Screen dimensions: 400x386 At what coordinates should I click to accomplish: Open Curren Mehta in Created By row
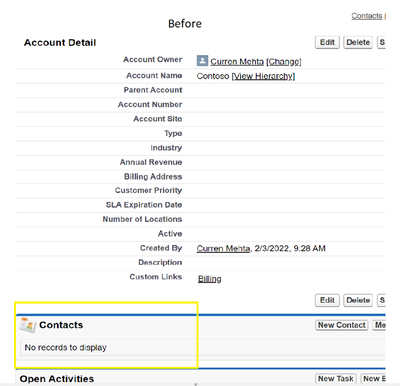click(223, 248)
